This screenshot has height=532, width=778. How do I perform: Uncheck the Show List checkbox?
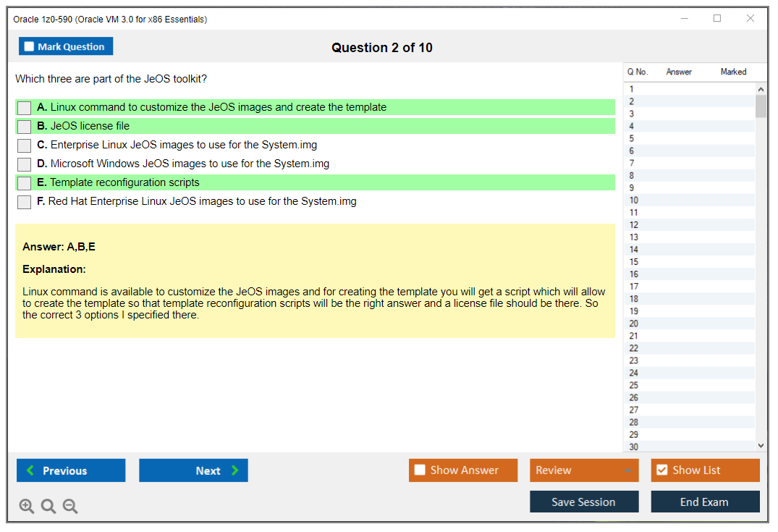tap(661, 470)
